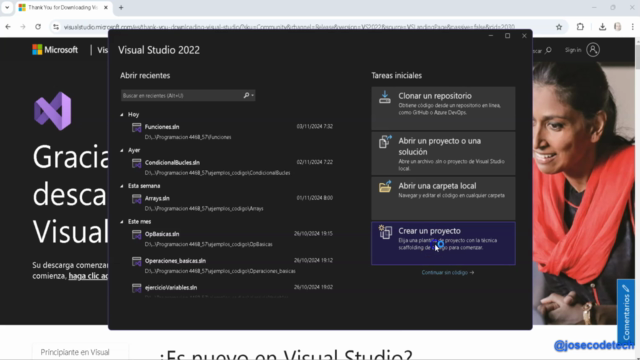This screenshot has width=640, height=360.
Task: Click the ejercicioVariables.sln solution icon
Action: point(136,288)
